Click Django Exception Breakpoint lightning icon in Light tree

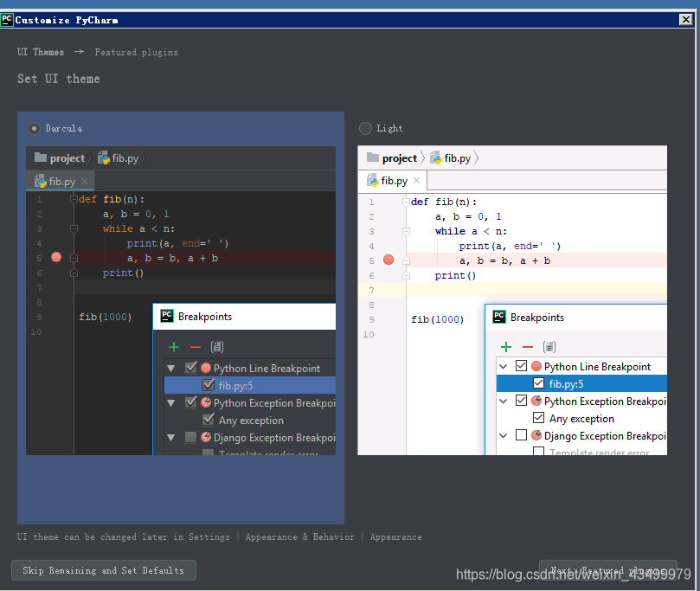coord(536,435)
